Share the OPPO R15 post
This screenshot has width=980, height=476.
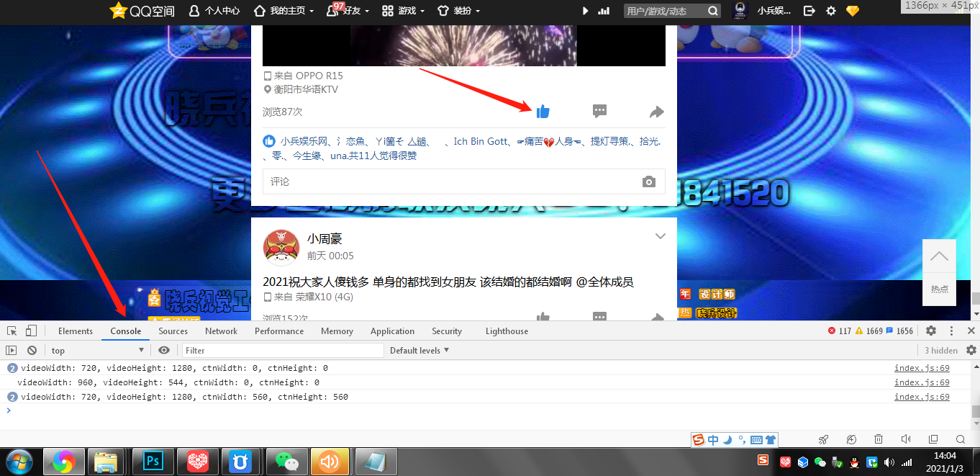point(656,112)
